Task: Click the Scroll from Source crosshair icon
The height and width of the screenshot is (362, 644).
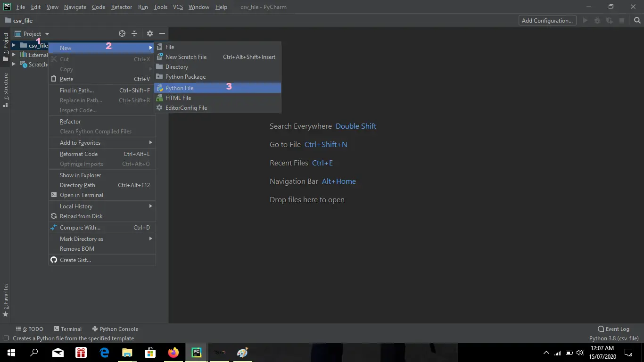Action: (x=122, y=33)
